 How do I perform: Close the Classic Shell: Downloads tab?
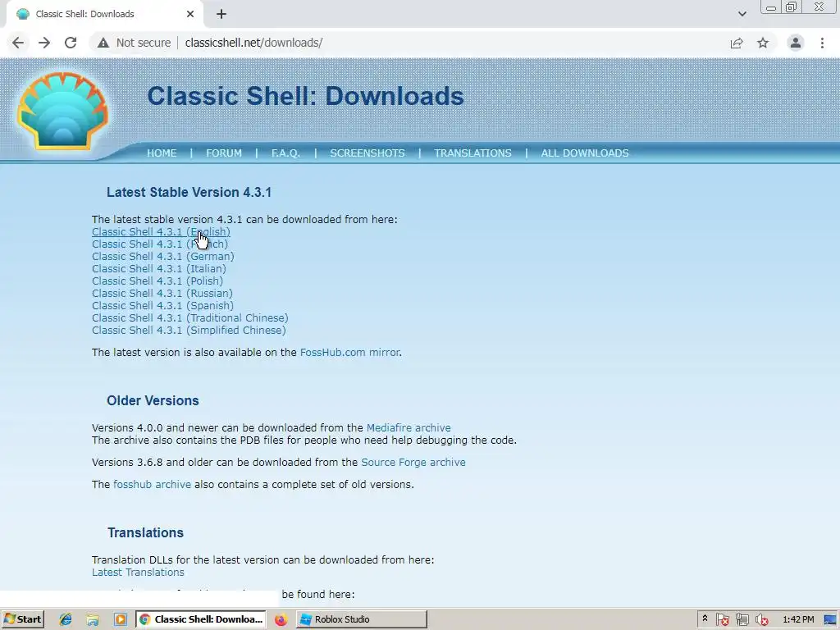coord(190,14)
